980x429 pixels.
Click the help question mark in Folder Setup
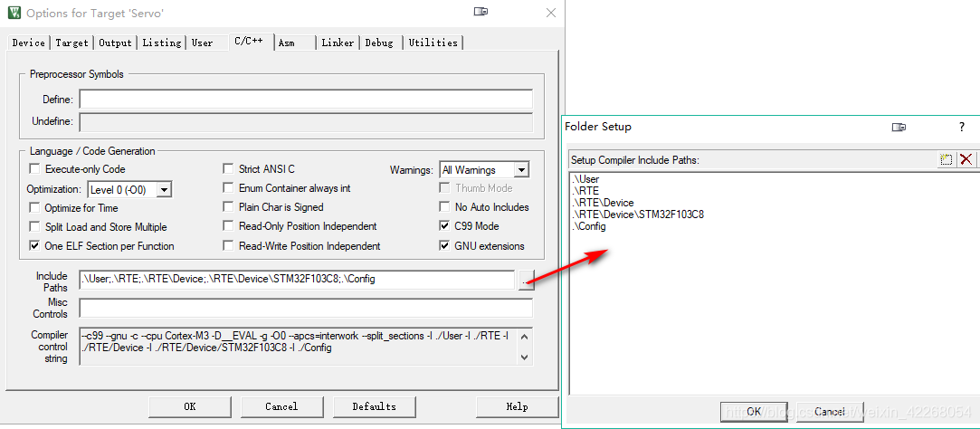click(962, 127)
